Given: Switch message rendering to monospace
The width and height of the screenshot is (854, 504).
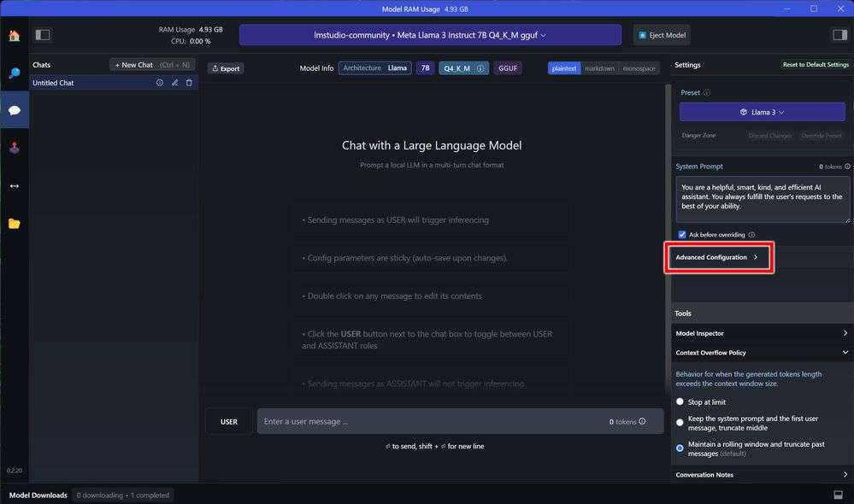Looking at the screenshot, I should 639,68.
